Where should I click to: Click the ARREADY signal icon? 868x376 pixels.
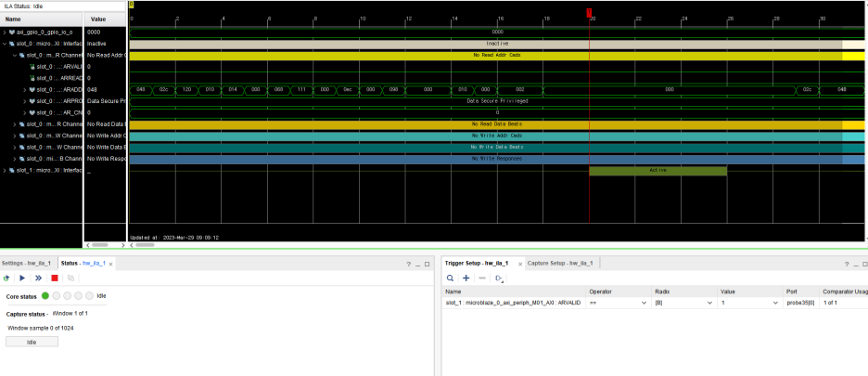[32, 78]
